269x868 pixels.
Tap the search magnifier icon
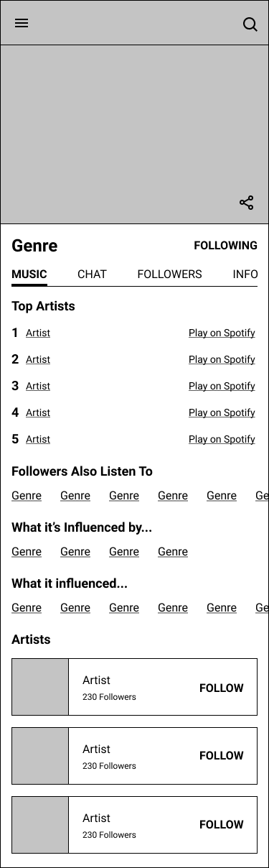pos(250,24)
